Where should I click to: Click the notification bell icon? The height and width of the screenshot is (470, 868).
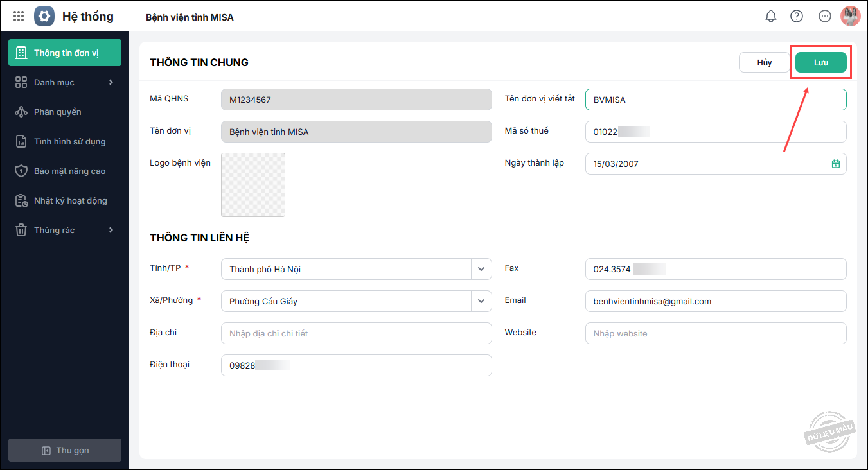(771, 16)
